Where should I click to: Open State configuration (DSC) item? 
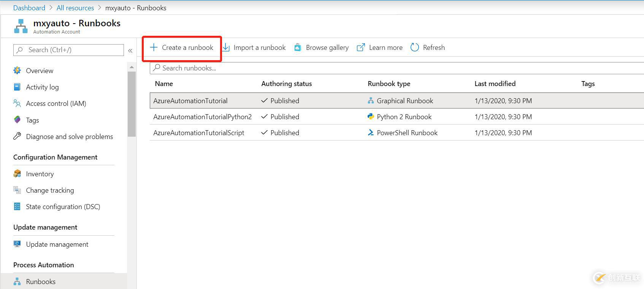(64, 206)
